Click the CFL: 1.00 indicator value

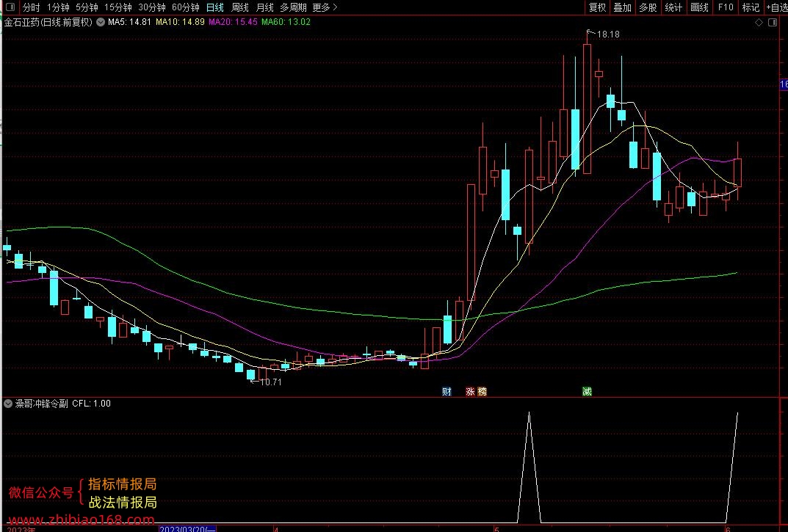tap(92, 404)
